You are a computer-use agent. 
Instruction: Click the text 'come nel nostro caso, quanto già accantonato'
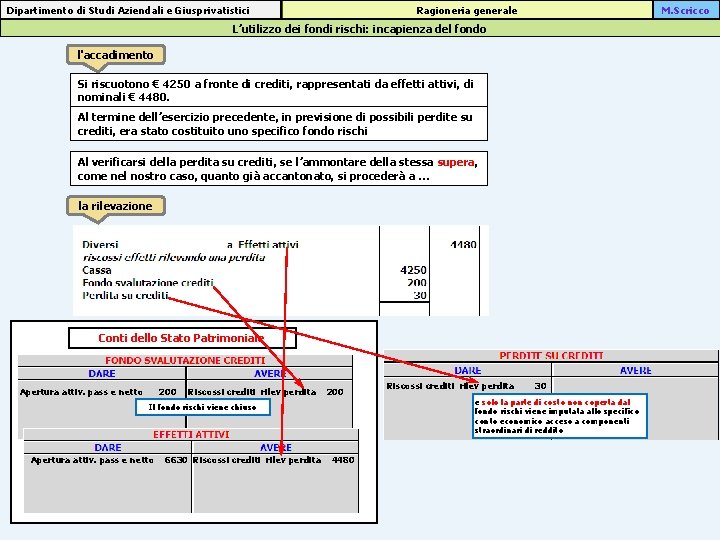tap(205, 176)
